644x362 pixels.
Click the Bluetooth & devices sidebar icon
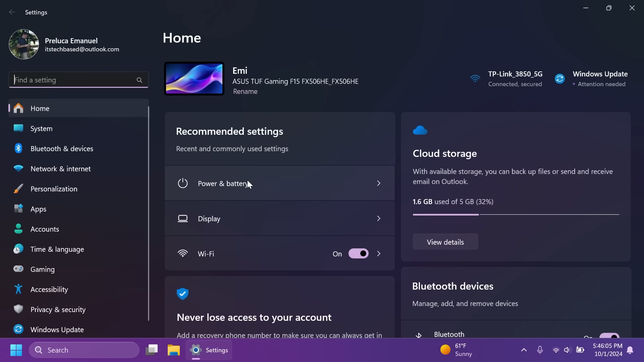click(18, 148)
